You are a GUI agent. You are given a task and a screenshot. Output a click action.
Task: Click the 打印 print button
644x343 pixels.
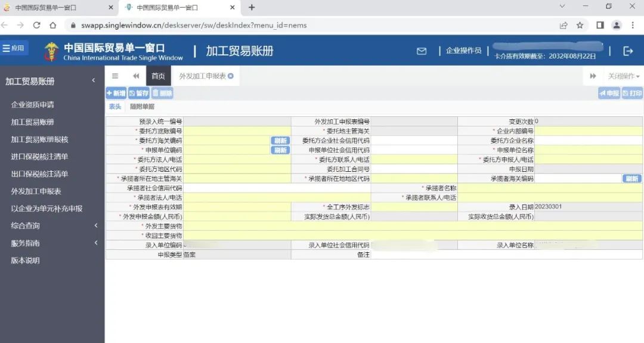632,93
